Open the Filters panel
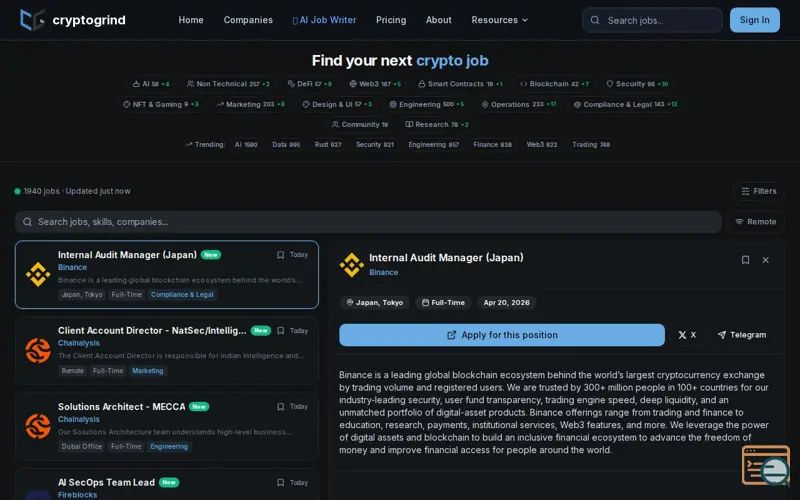 (759, 191)
